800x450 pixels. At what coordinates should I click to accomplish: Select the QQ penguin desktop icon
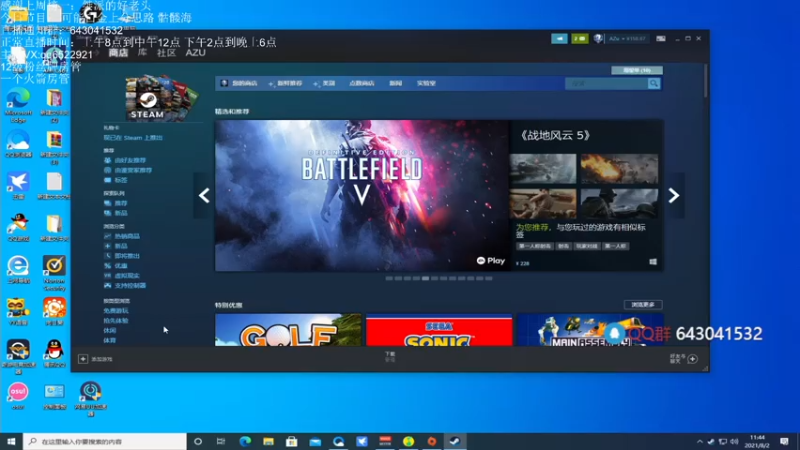point(54,354)
